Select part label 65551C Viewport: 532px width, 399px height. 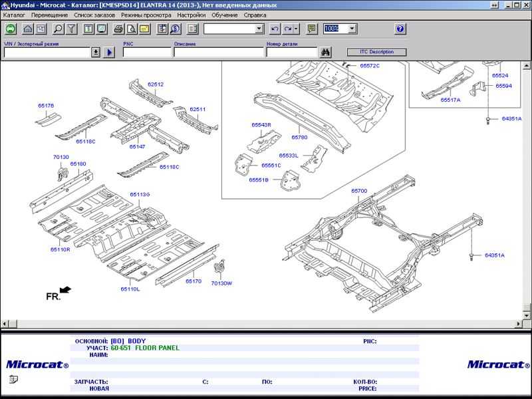click(x=271, y=166)
